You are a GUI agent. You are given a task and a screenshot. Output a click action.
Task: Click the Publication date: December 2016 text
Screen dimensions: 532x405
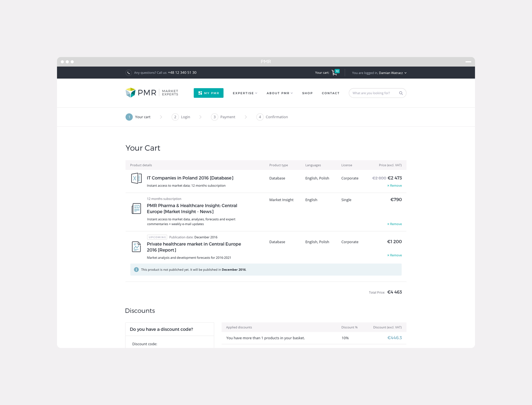[193, 237]
